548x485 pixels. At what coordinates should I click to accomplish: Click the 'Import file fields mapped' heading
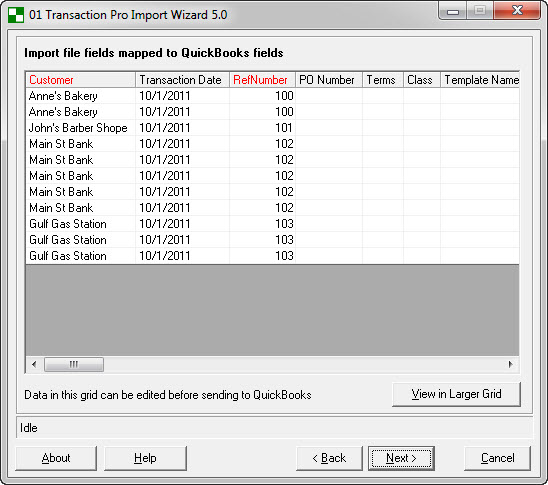click(153, 53)
